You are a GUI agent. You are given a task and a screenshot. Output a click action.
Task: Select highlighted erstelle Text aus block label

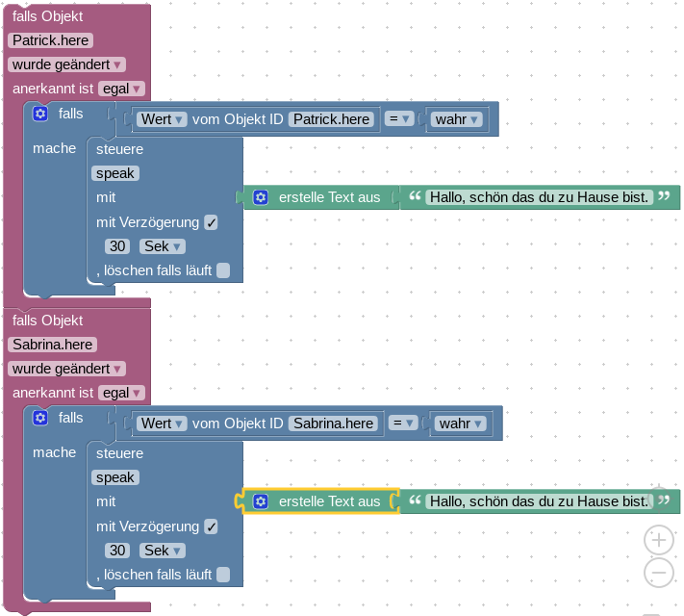coord(329,501)
